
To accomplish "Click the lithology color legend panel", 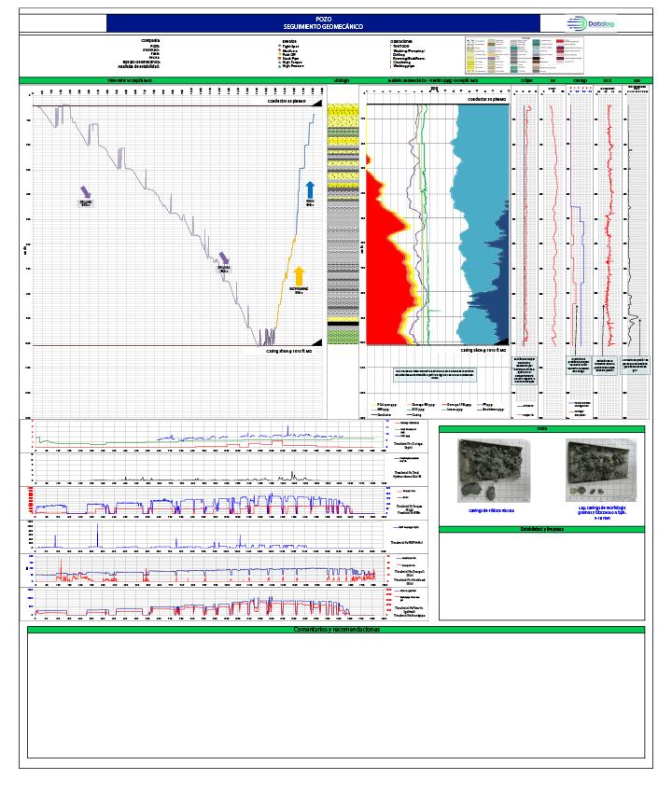I will coord(524,55).
